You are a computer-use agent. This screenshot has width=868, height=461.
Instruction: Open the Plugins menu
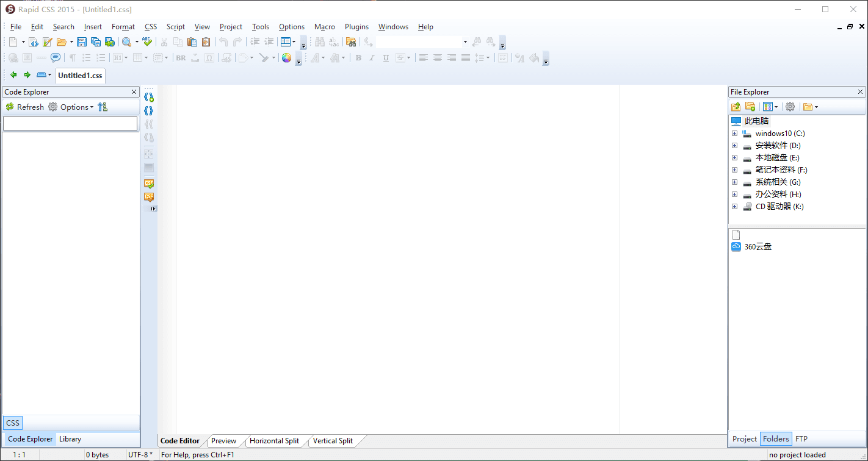(x=356, y=27)
